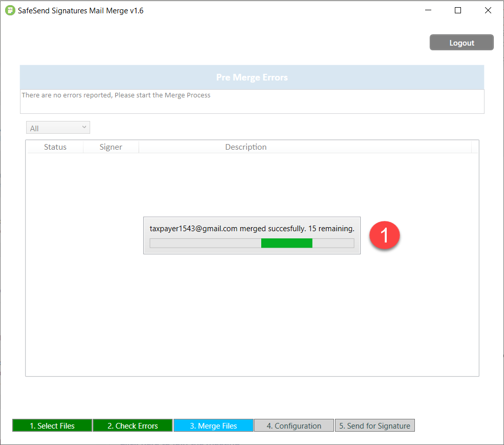This screenshot has width=504, height=445.
Task: Click the red number 1 callout badge
Action: [x=386, y=236]
